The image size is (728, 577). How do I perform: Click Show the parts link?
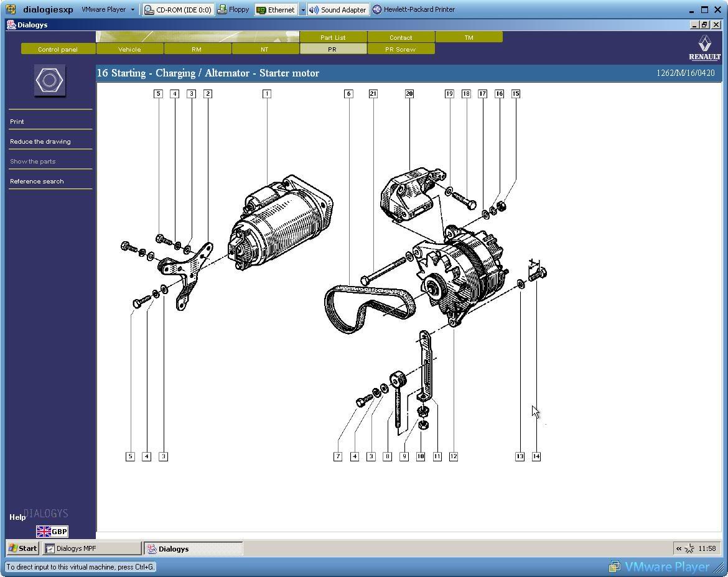33,162
